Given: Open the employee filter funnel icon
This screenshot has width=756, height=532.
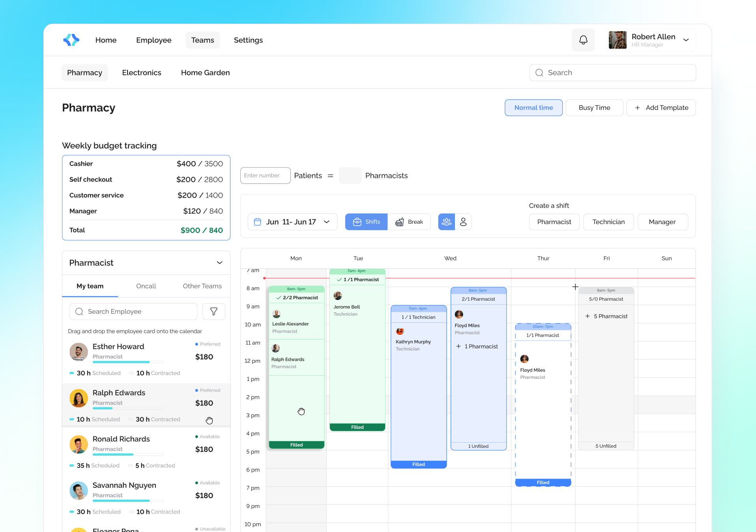Looking at the screenshot, I should tap(213, 311).
